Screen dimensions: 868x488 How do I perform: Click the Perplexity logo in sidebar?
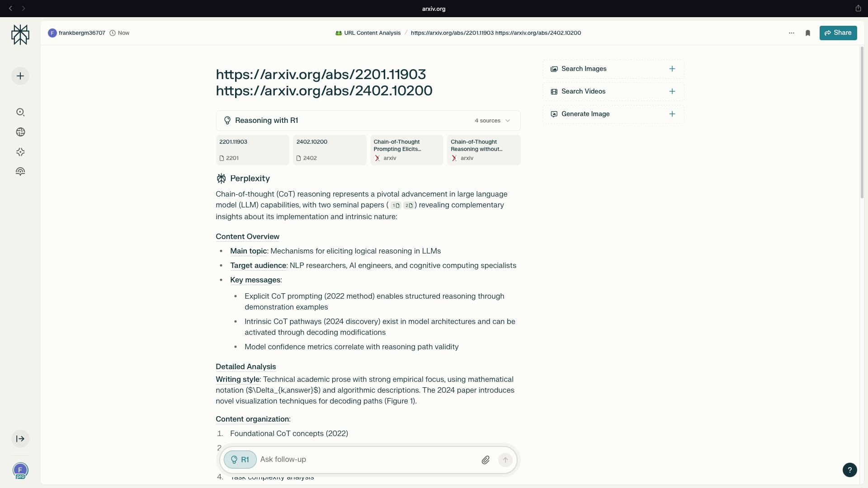(20, 35)
